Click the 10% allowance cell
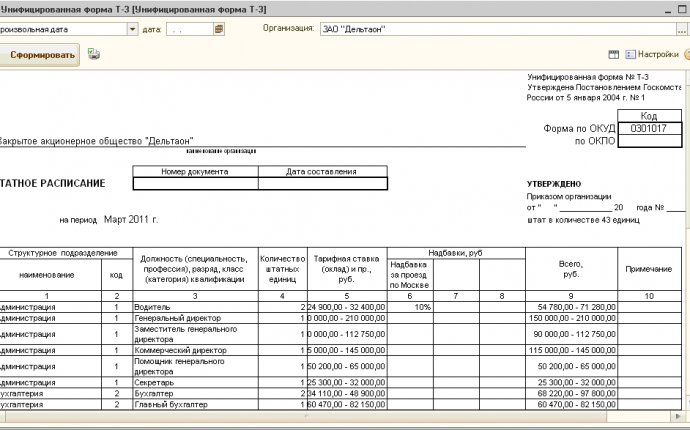Viewport: 690px width, 430px height. click(410, 307)
